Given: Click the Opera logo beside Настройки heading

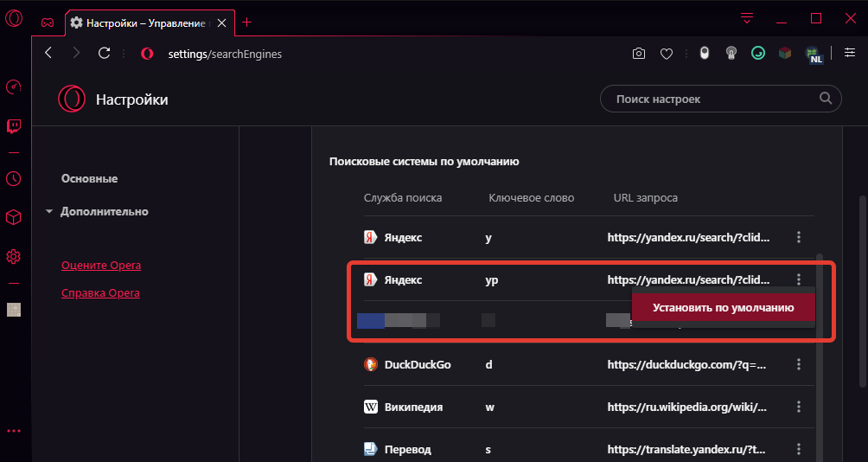Looking at the screenshot, I should click(x=72, y=99).
